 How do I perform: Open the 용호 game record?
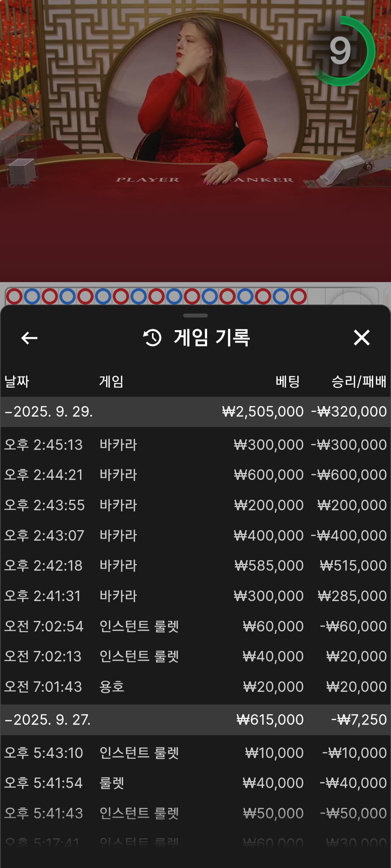click(x=195, y=687)
